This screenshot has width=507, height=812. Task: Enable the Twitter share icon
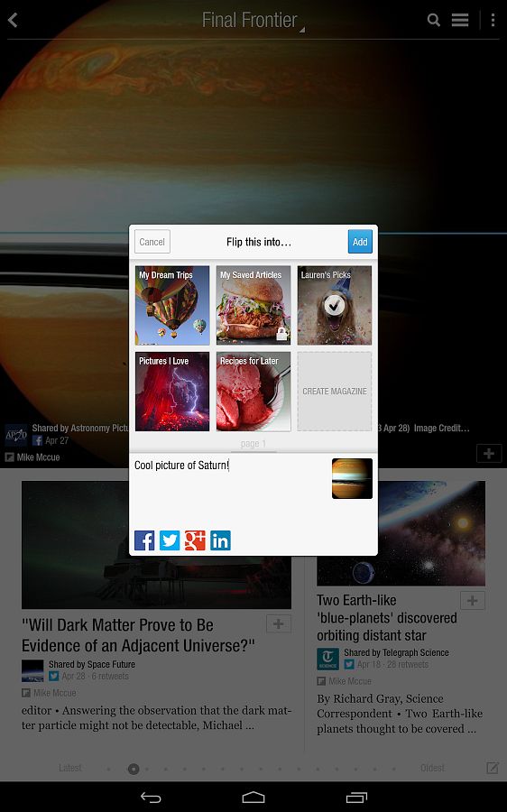[x=170, y=540]
